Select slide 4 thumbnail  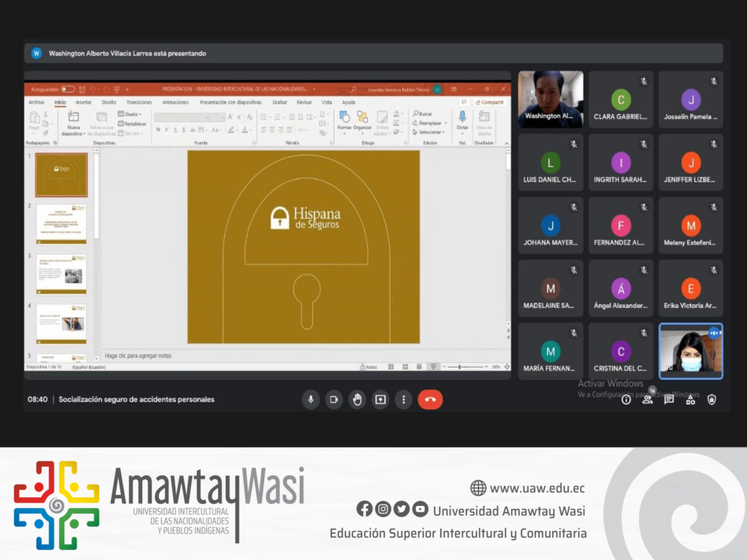point(61,324)
